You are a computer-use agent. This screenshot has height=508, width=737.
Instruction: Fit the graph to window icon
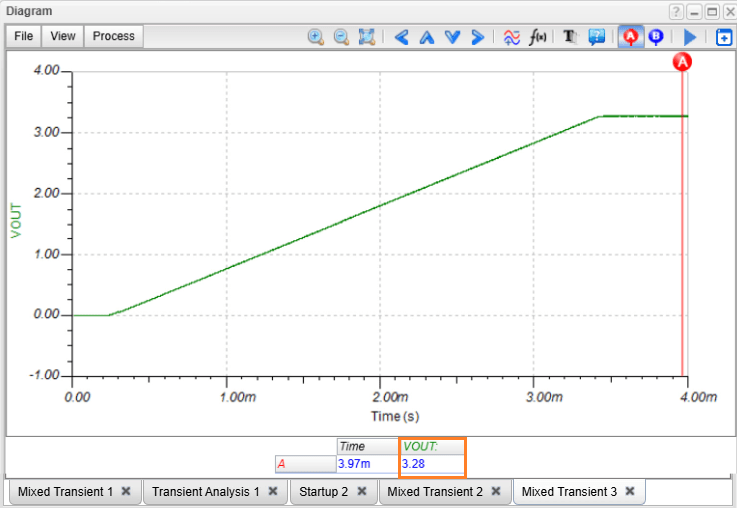click(367, 36)
